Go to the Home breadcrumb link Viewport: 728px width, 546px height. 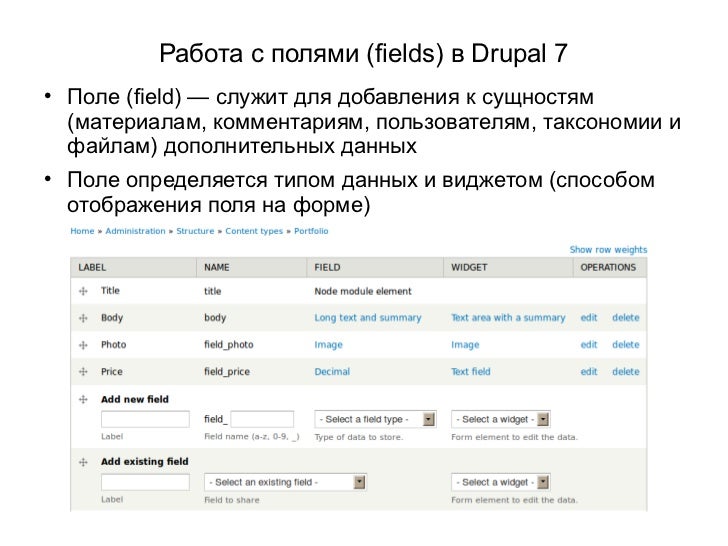pos(82,231)
